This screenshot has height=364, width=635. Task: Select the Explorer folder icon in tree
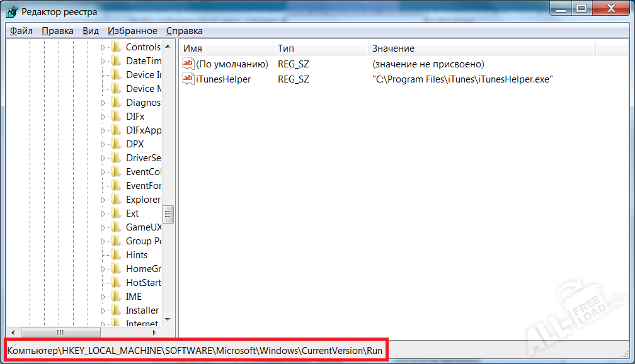pyautogui.click(x=115, y=200)
